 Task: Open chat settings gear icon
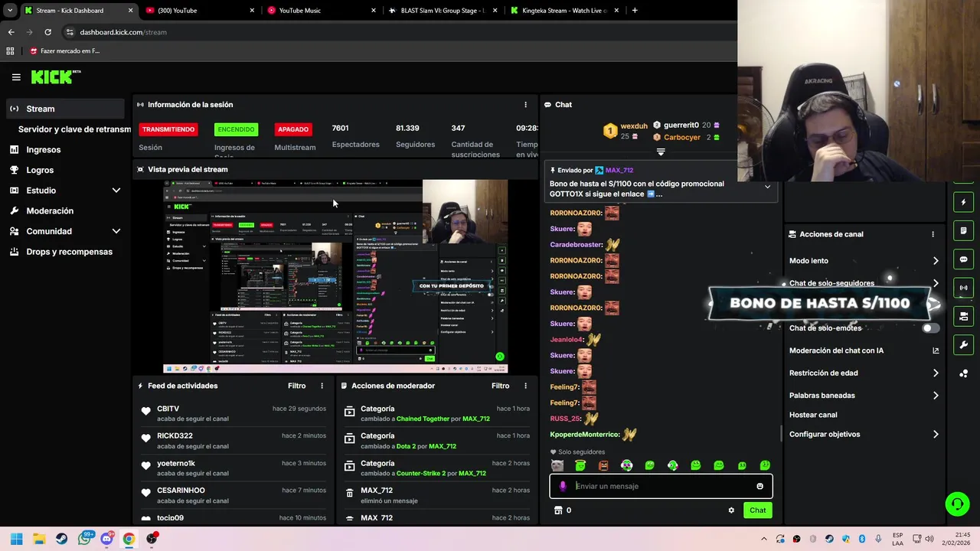(x=731, y=510)
